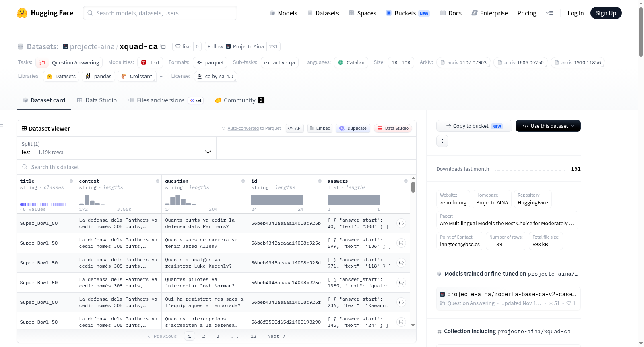Image resolution: width=644 pixels, height=347 pixels.
Task: Open Docs in navigation
Action: click(451, 13)
